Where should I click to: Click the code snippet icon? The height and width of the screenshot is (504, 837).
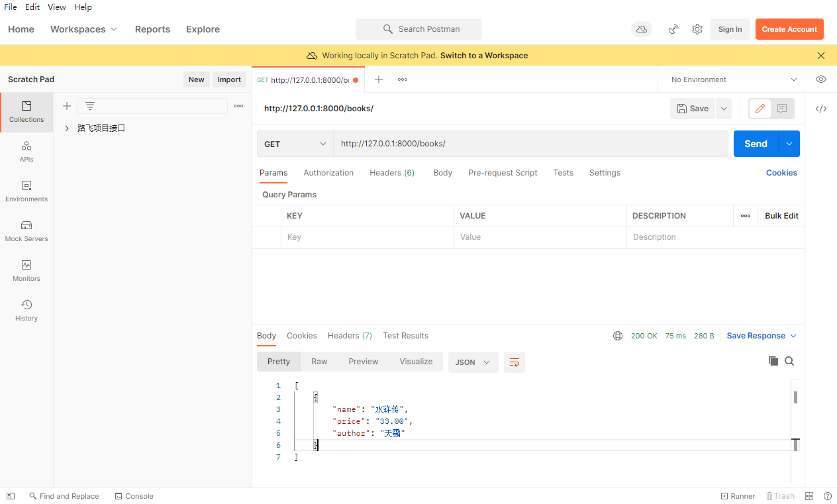click(x=821, y=109)
